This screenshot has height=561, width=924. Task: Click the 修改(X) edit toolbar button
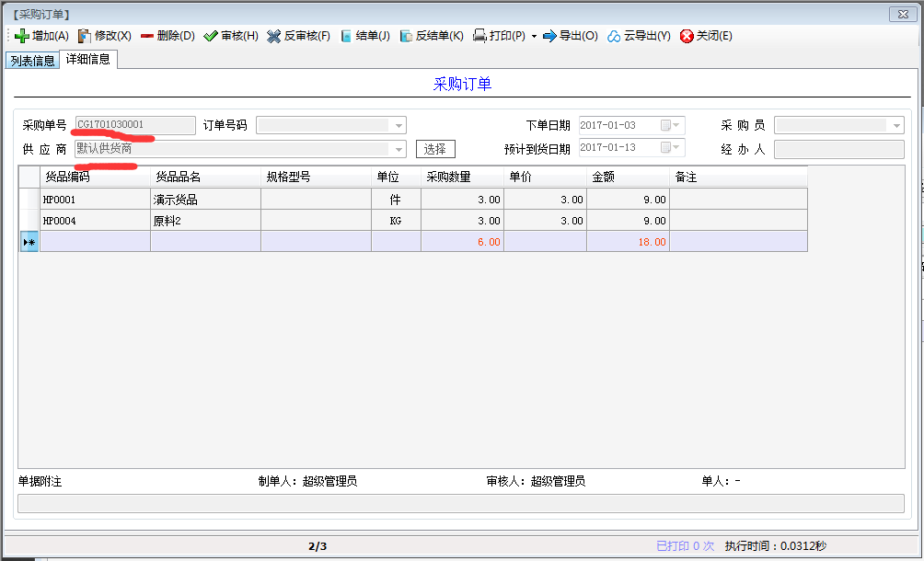coord(105,36)
